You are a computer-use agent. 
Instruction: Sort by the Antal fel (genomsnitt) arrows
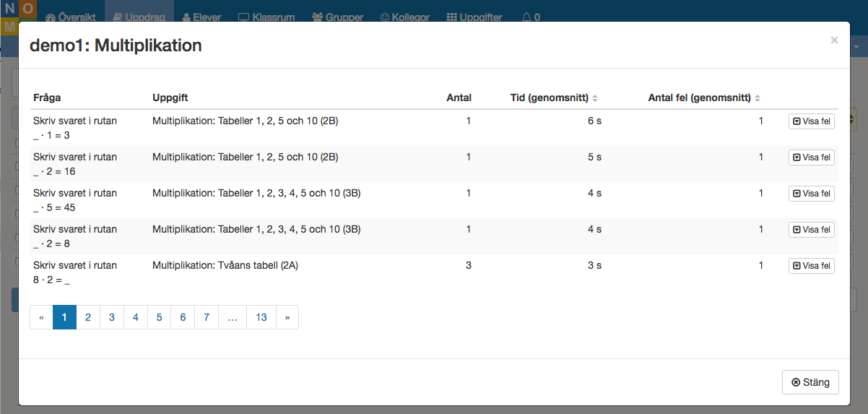[758, 98]
